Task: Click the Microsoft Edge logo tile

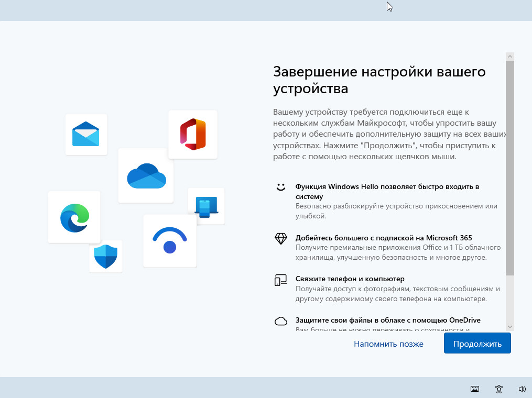Action: point(74,217)
